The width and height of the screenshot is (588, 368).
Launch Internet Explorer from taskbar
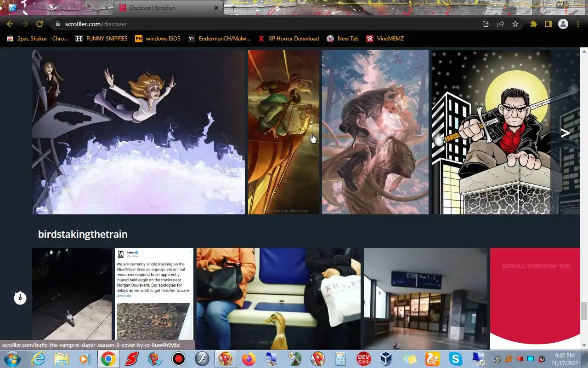[38, 359]
